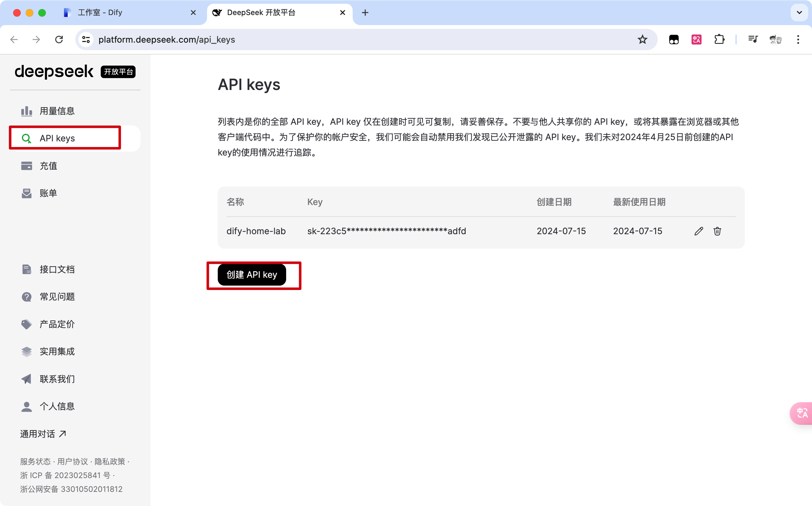Edit the dify-home-lab API key
The height and width of the screenshot is (506, 812).
point(698,231)
